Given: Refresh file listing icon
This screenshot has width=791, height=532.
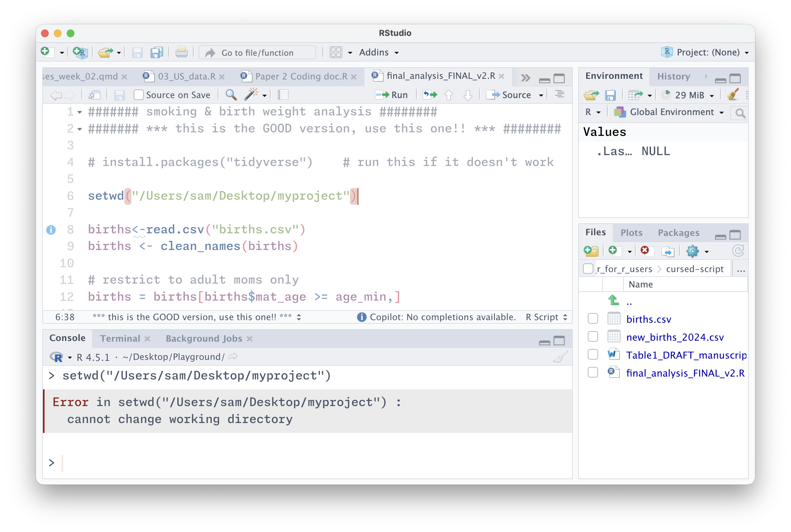Looking at the screenshot, I should tap(738, 251).
